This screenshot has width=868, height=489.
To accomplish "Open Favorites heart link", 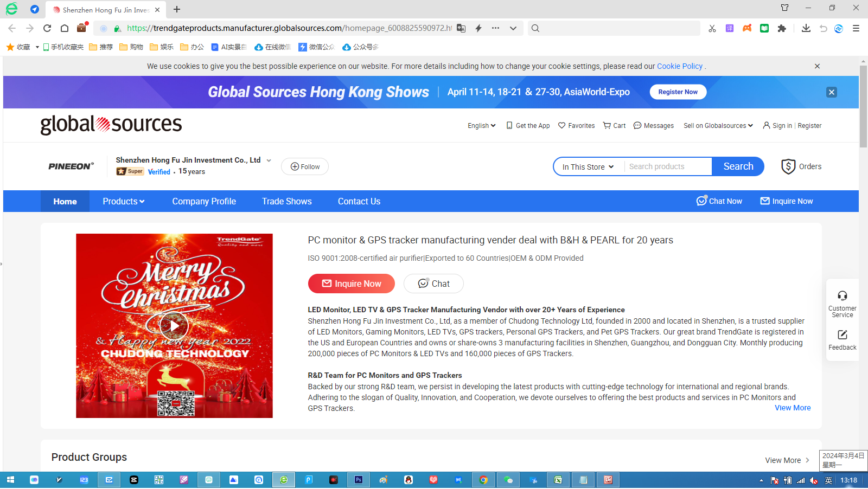I will [576, 125].
